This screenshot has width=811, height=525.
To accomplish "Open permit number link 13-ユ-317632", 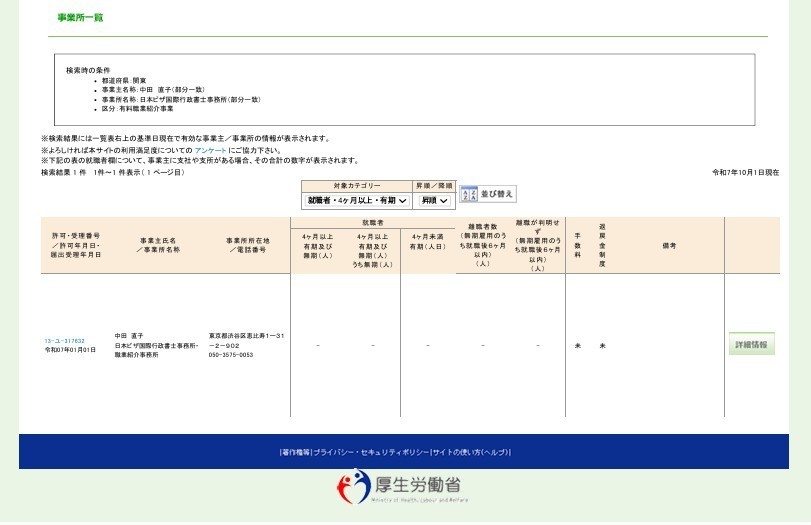I will pos(65,341).
